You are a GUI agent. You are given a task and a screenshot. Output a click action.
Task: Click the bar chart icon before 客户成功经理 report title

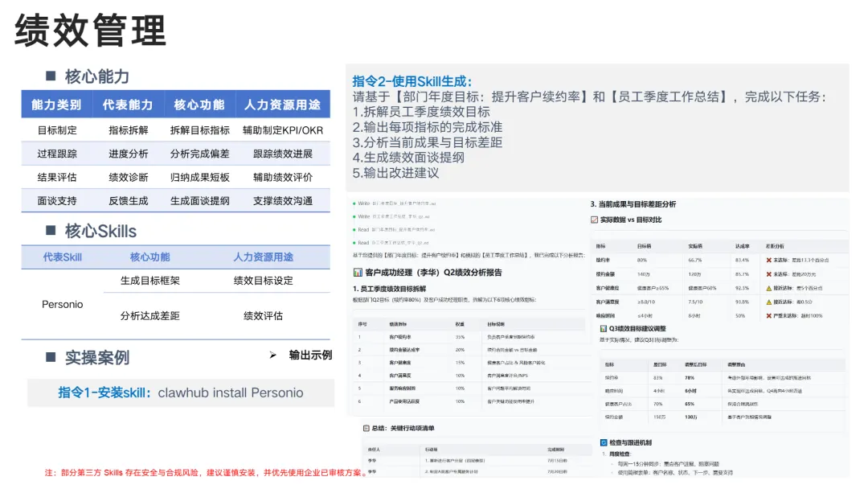point(358,273)
